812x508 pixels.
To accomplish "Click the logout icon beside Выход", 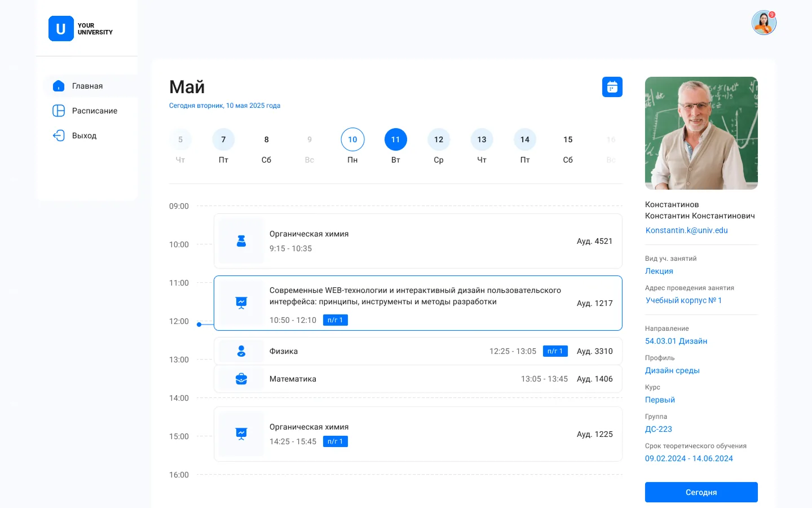I will click(x=59, y=135).
